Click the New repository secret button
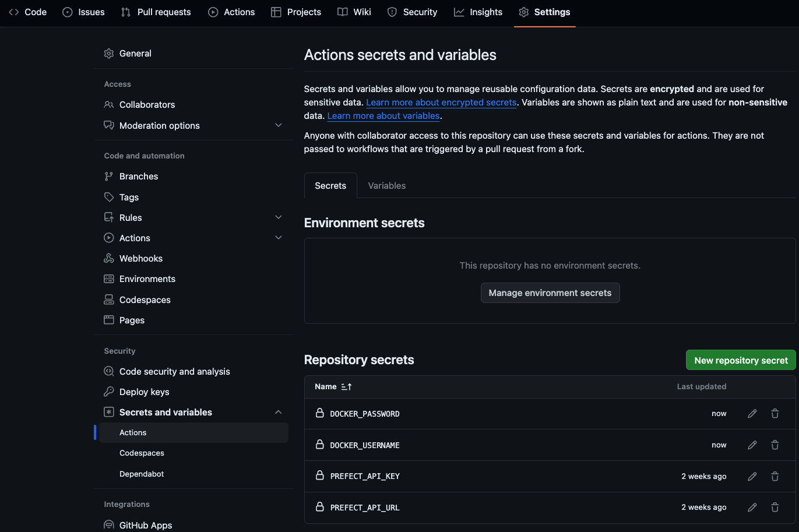Screen dimensions: 799x532 click(740, 360)
